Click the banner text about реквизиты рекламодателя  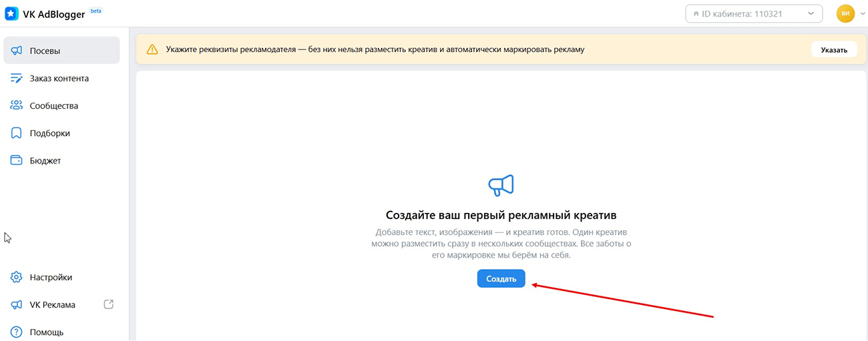point(375,49)
